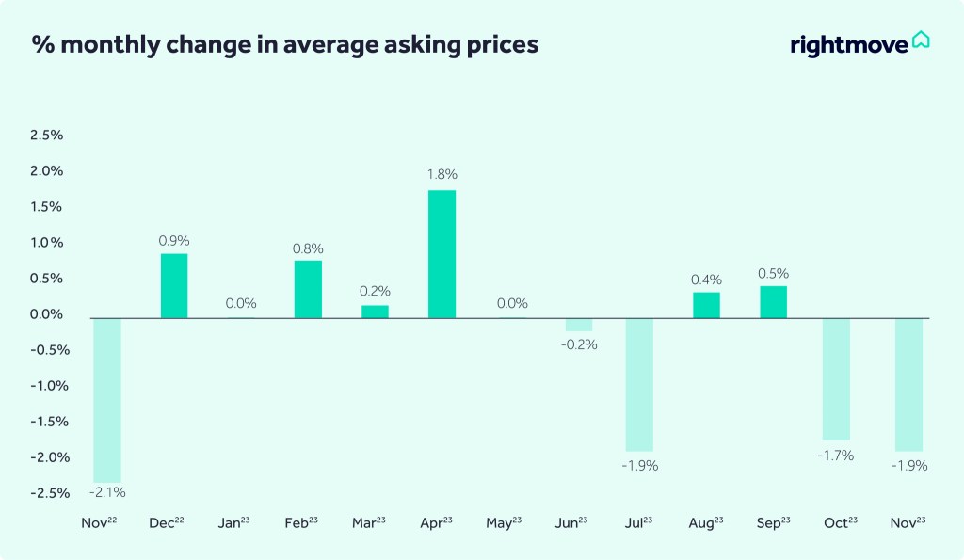Click the rightmove brand name text

point(849,43)
